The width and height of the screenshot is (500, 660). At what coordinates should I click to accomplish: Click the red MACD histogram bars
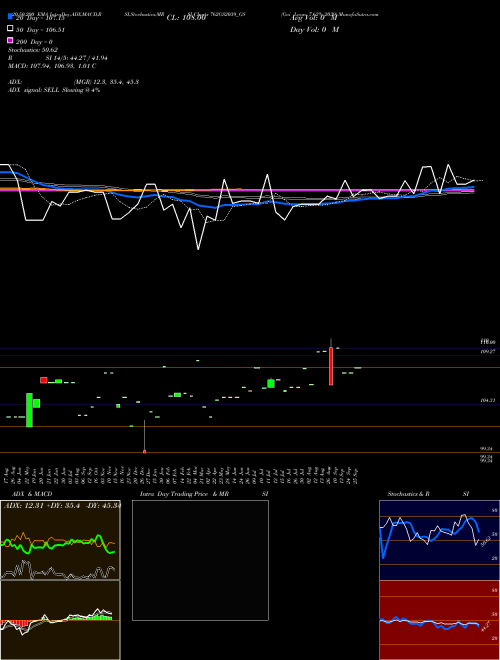coord(14,623)
